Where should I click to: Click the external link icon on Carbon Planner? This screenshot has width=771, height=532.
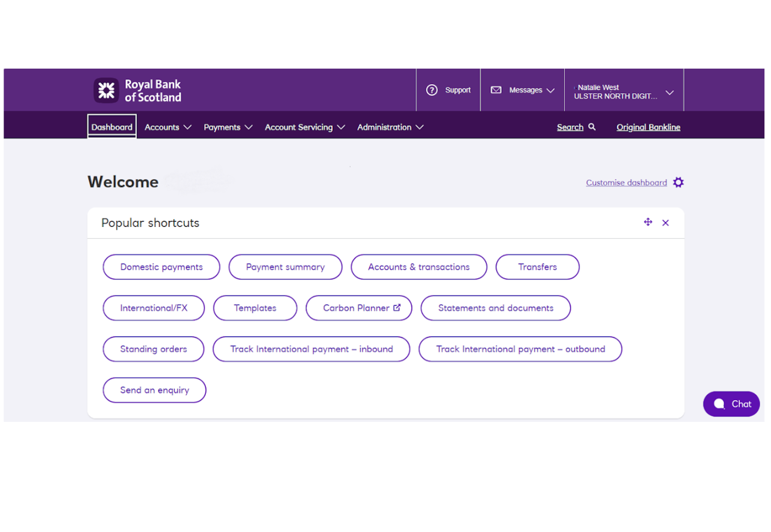(x=396, y=308)
